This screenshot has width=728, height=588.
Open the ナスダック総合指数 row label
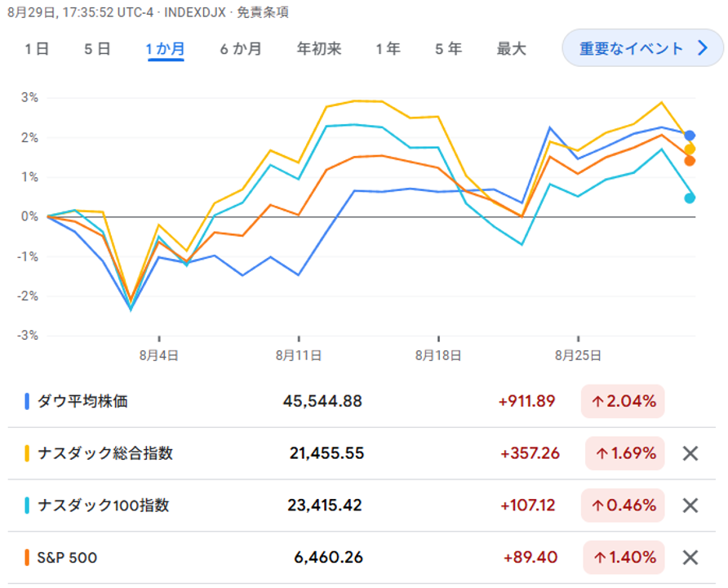105,453
